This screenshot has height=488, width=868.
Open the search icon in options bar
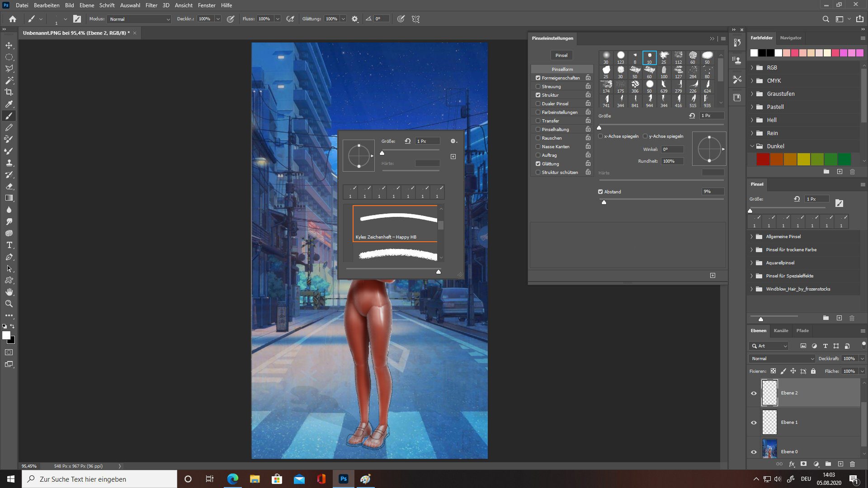click(826, 19)
